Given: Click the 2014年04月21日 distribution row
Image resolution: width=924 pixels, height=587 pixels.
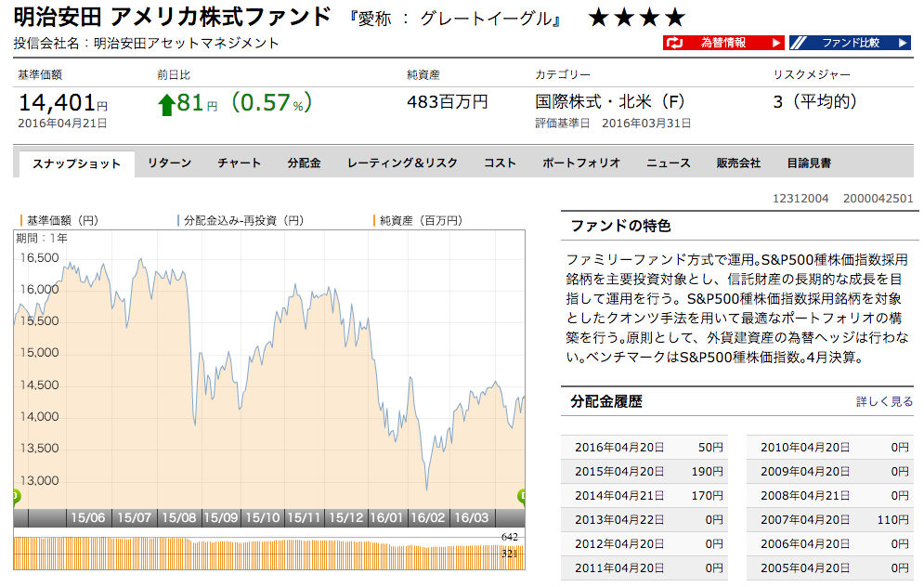Looking at the screenshot, I should (x=644, y=496).
